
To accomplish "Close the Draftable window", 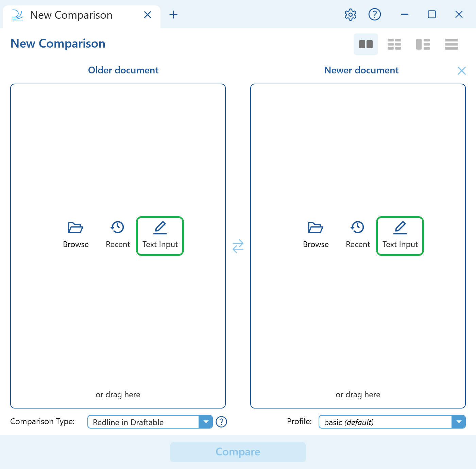I will (x=459, y=15).
